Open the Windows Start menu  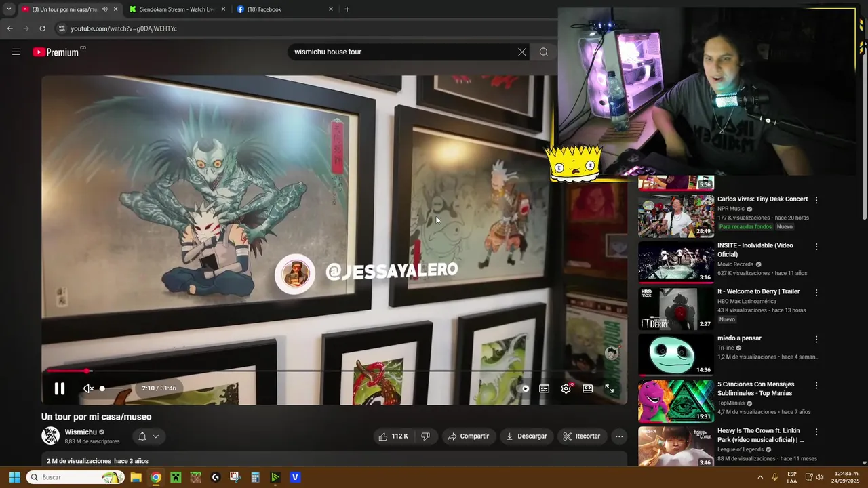[14, 477]
